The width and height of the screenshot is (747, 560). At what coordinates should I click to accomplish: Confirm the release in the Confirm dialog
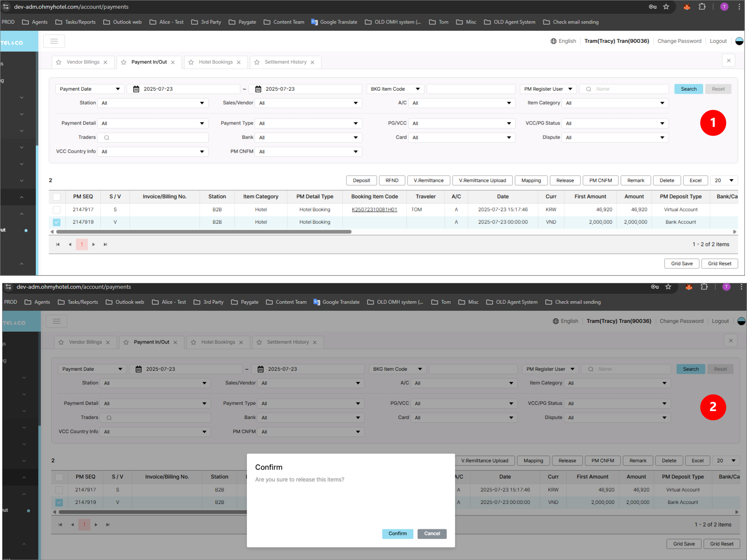[x=397, y=533]
